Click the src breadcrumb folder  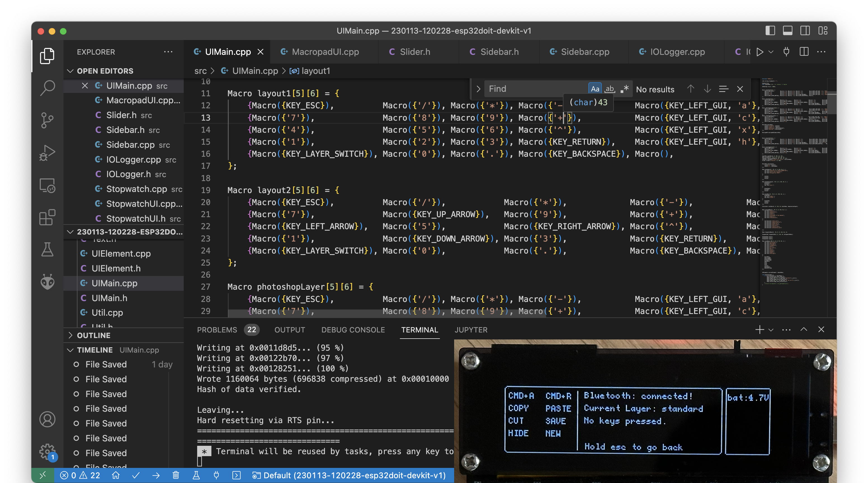coord(201,71)
